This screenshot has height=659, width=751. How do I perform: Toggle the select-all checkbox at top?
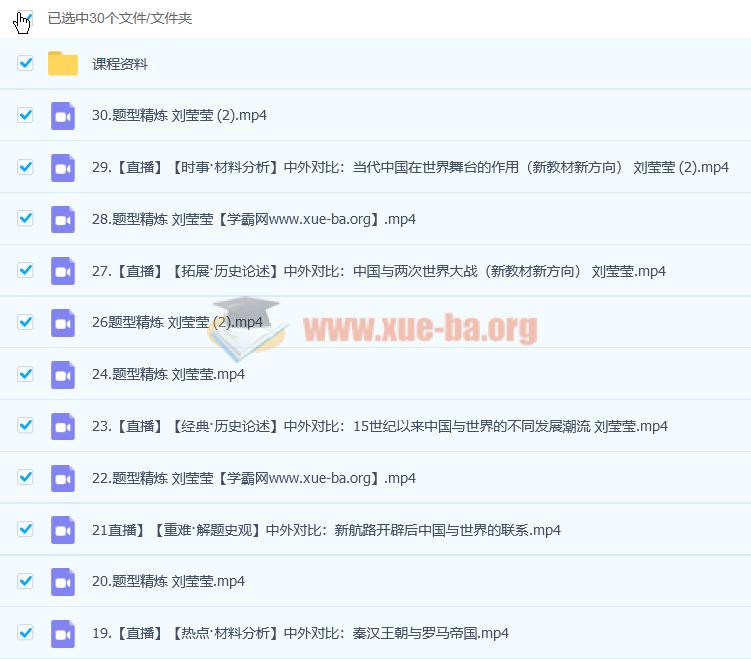tap(25, 18)
